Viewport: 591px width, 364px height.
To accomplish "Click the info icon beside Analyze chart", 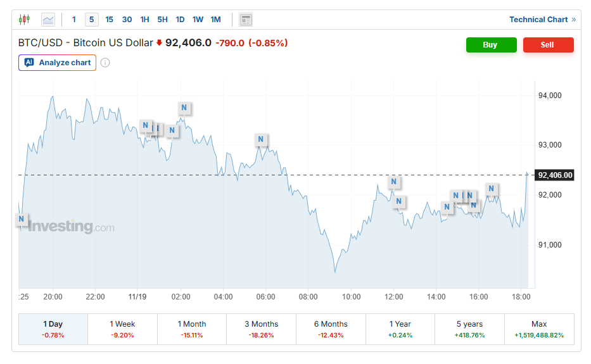I will point(105,63).
